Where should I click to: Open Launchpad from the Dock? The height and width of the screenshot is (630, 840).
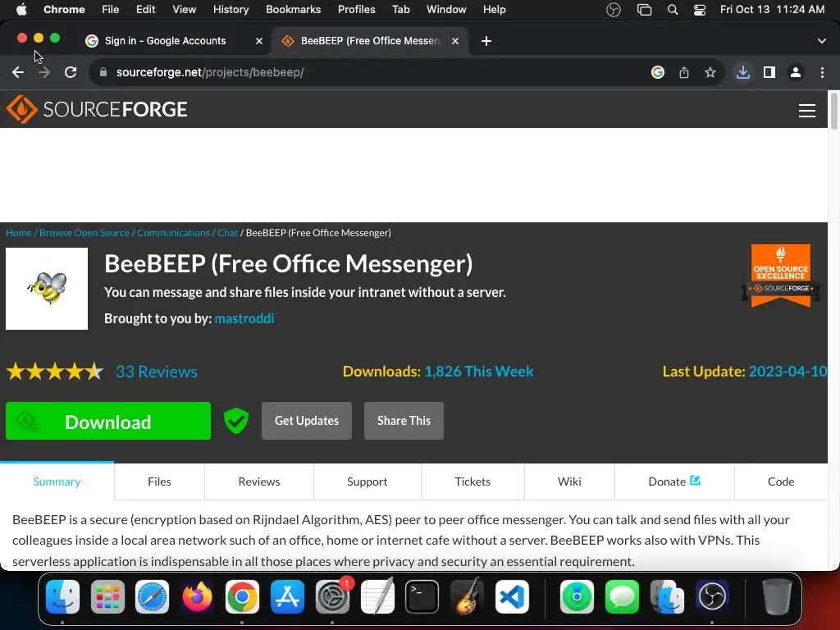coord(107,596)
